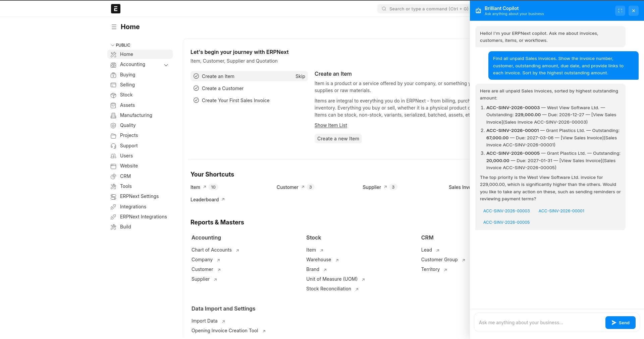Focus the Copilot message input field
The width and height of the screenshot is (644, 339).
coord(539,323)
